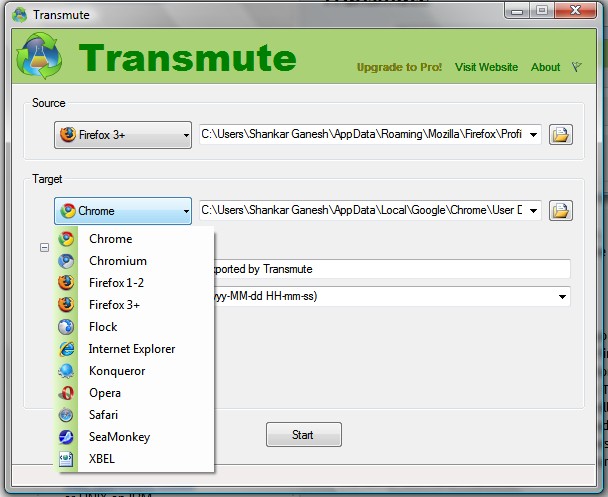Click the Start button
This screenshot has width=608, height=497.
click(304, 435)
